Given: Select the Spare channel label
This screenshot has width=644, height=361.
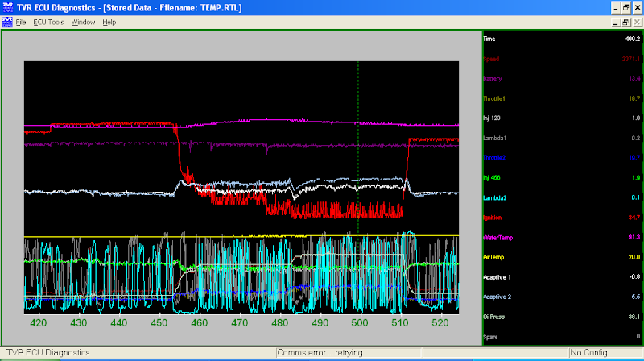Looking at the screenshot, I should click(x=490, y=337).
